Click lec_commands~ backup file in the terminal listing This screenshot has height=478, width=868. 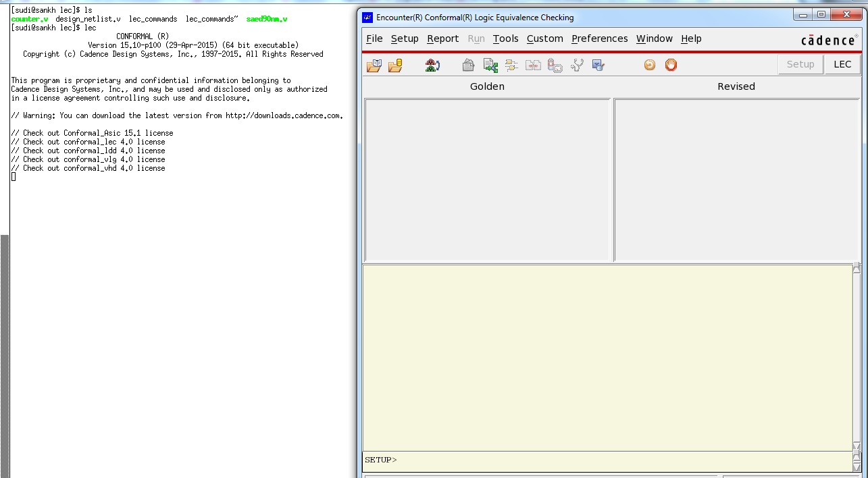[x=212, y=19]
